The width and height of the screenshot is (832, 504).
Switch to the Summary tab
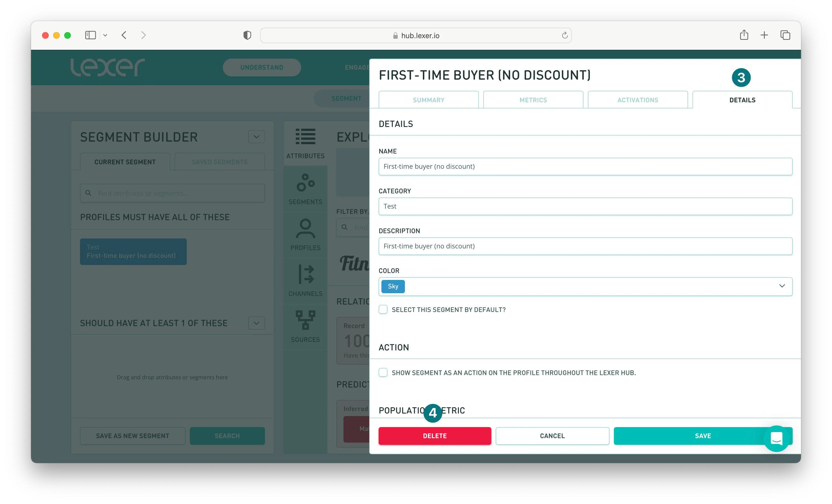coord(428,100)
